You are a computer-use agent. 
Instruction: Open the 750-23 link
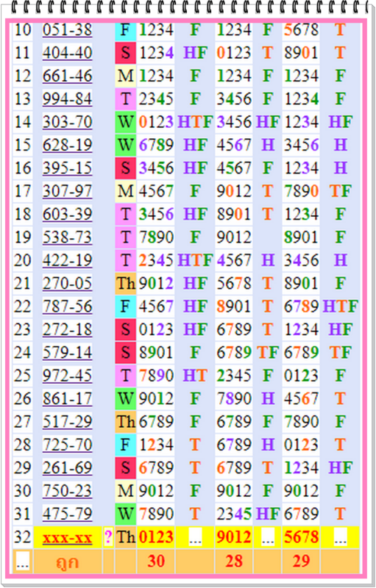[67, 491]
